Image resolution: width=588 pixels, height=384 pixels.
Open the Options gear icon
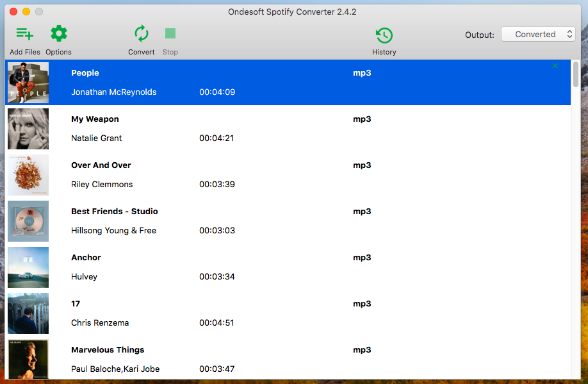(59, 34)
